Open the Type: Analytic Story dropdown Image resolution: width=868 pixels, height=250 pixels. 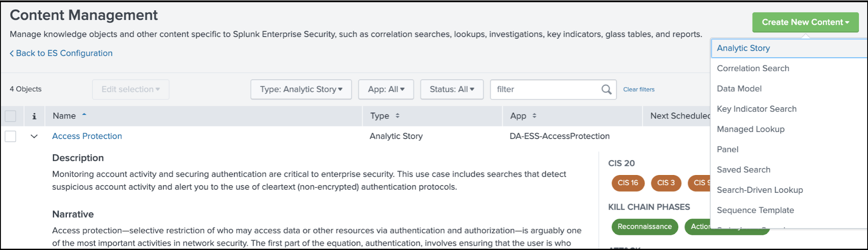pos(301,89)
